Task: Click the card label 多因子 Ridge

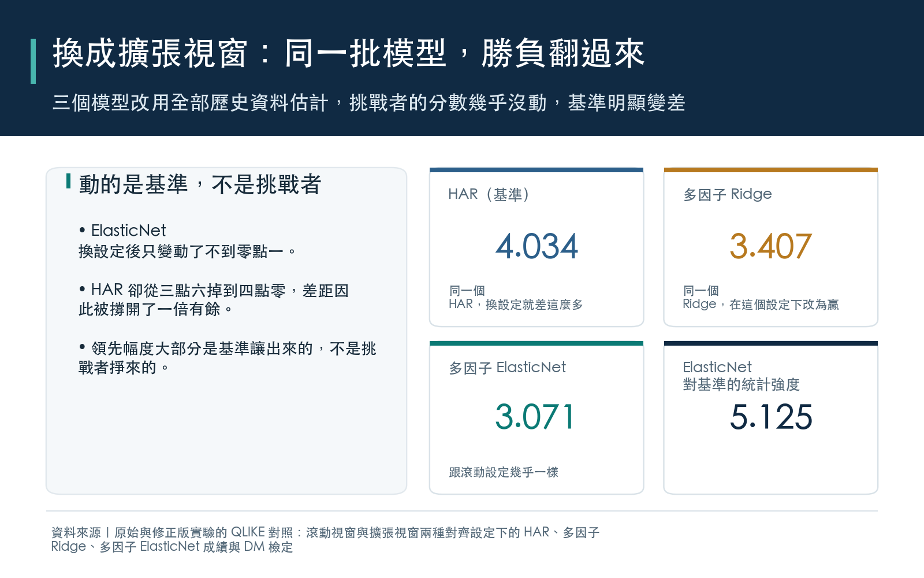Action: 727,194
